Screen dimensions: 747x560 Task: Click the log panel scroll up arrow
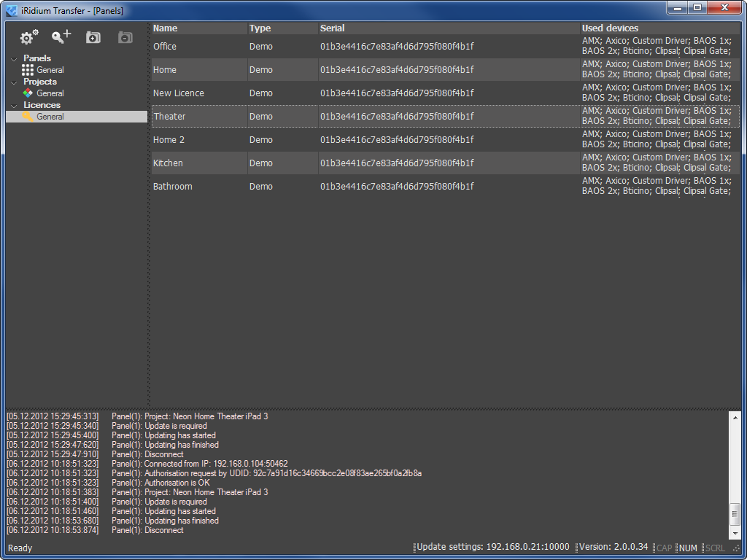pos(735,416)
